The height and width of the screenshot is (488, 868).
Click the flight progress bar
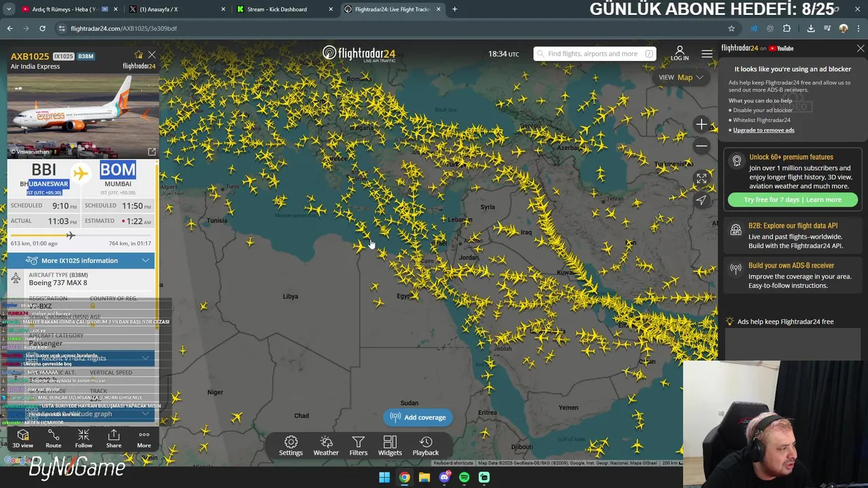81,235
